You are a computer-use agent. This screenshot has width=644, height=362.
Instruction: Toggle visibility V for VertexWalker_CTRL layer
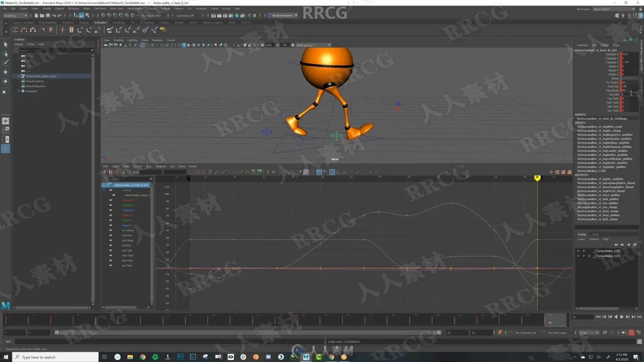pyautogui.click(x=578, y=251)
